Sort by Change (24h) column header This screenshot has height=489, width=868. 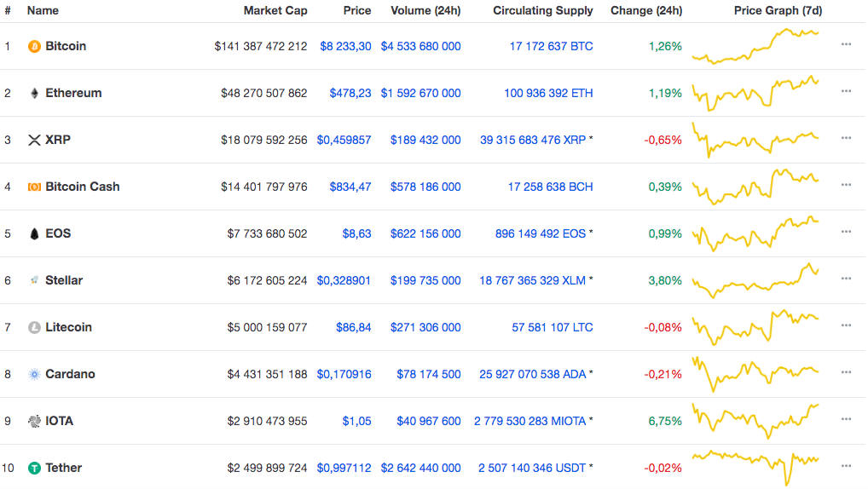(645, 11)
